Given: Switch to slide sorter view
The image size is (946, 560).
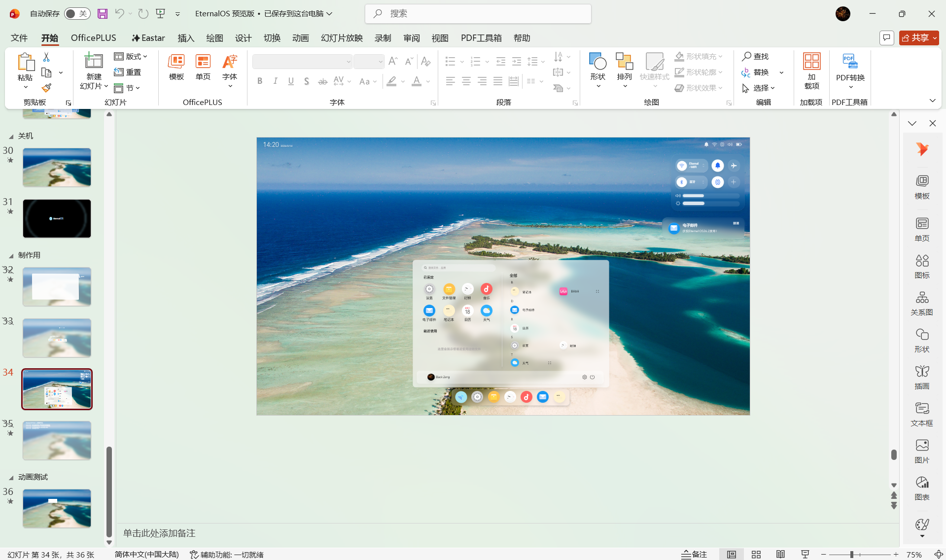Looking at the screenshot, I should [x=756, y=555].
